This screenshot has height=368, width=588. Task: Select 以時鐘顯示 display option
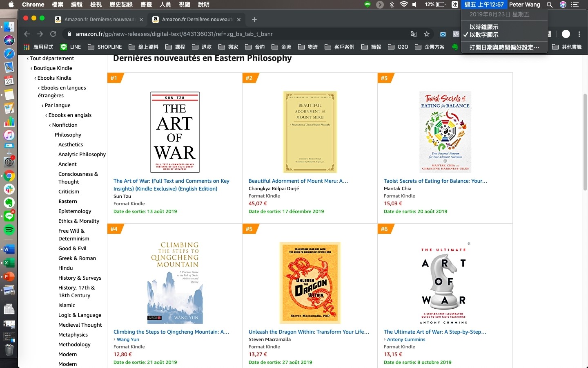click(504, 27)
